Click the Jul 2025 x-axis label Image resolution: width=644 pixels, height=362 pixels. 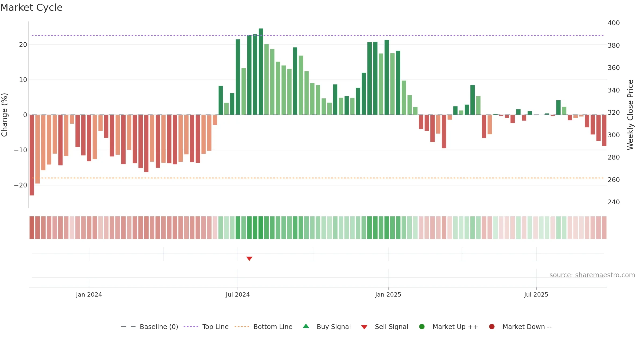pyautogui.click(x=536, y=294)
